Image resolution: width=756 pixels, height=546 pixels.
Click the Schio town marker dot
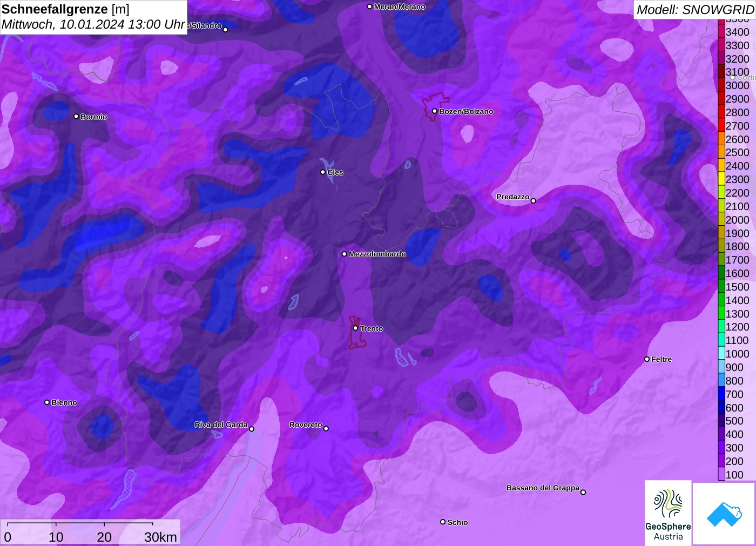pos(443,522)
